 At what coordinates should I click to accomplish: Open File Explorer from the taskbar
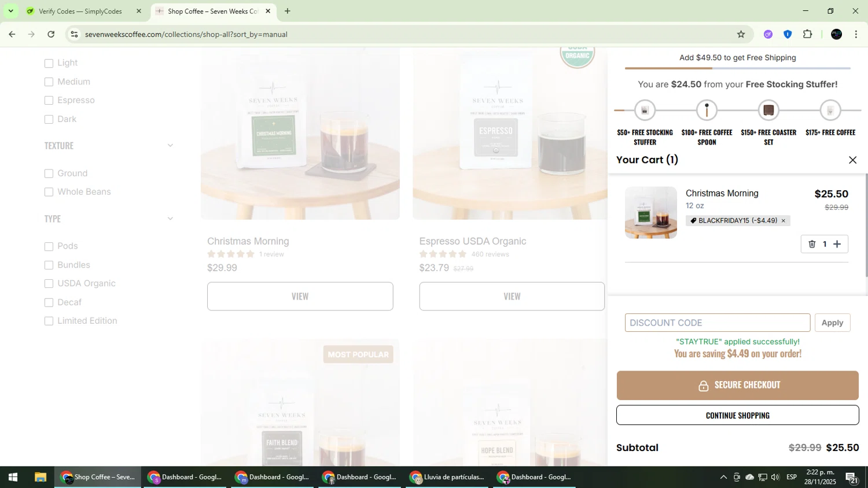coord(40,477)
